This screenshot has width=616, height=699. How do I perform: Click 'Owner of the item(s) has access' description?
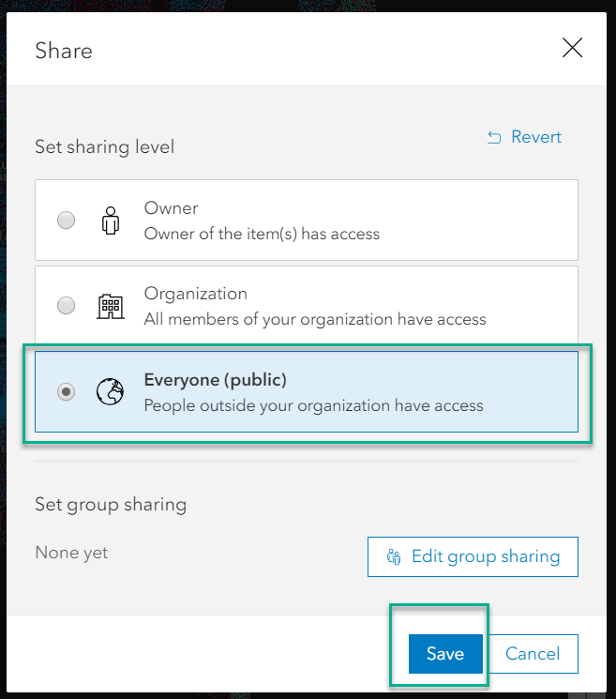click(262, 234)
